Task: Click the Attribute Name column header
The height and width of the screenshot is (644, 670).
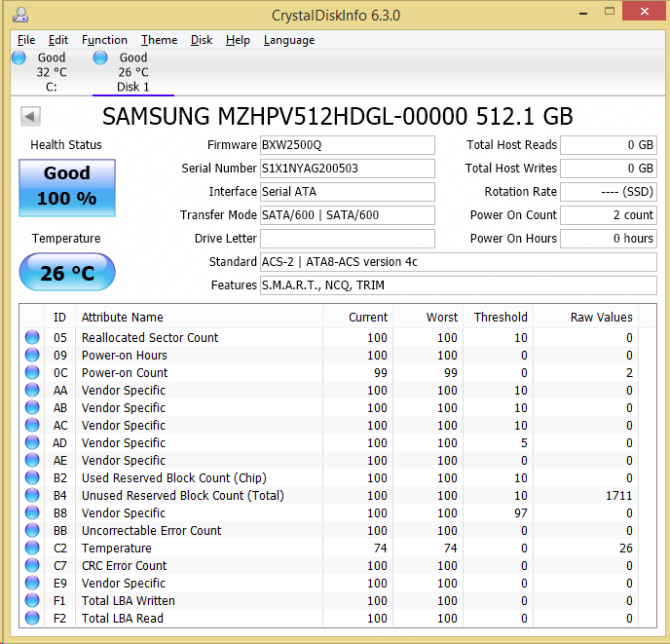Action: (123, 318)
